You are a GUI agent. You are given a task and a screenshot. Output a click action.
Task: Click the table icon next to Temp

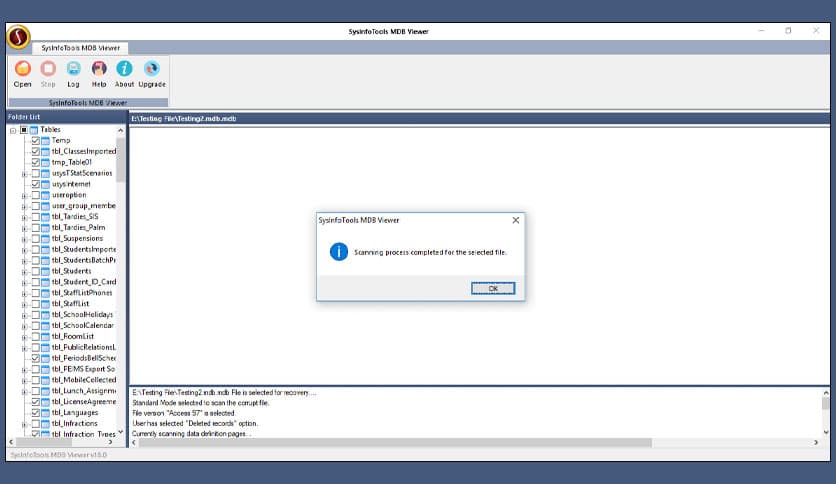45,141
